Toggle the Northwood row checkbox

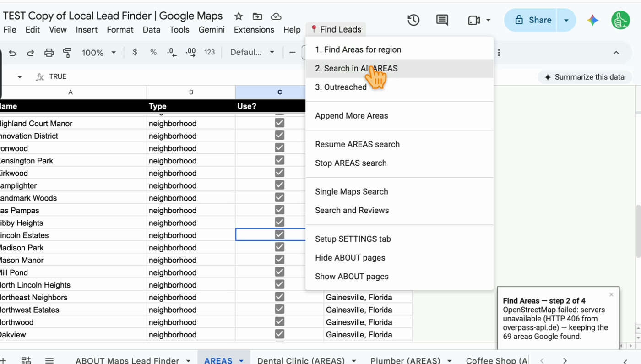click(x=279, y=321)
